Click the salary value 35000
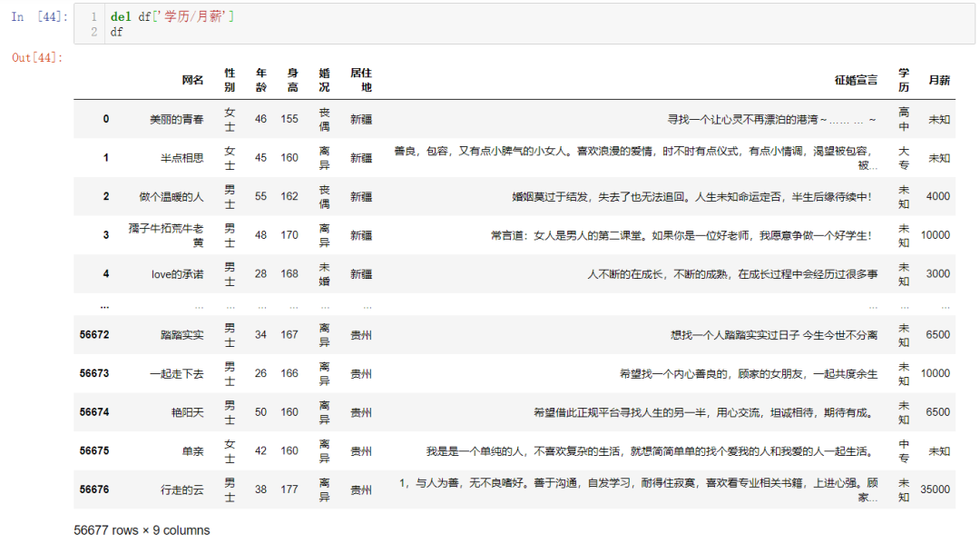980x544 pixels. click(934, 489)
